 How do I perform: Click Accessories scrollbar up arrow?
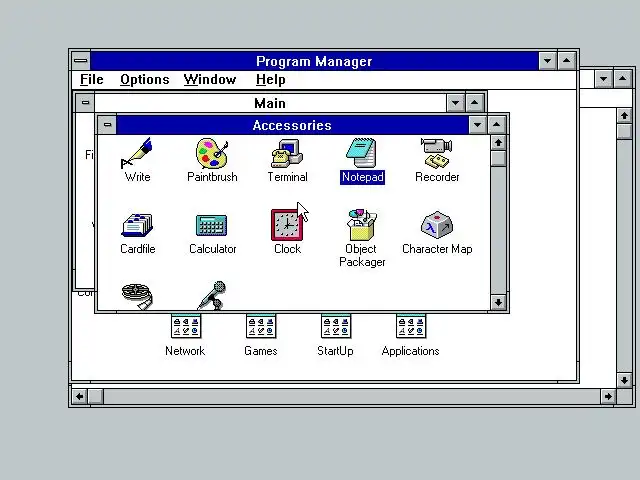(x=498, y=143)
